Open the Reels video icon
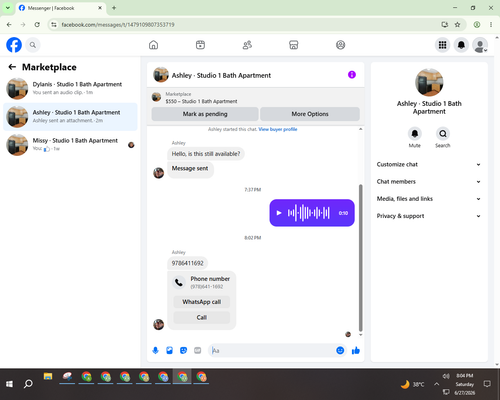 (200, 45)
